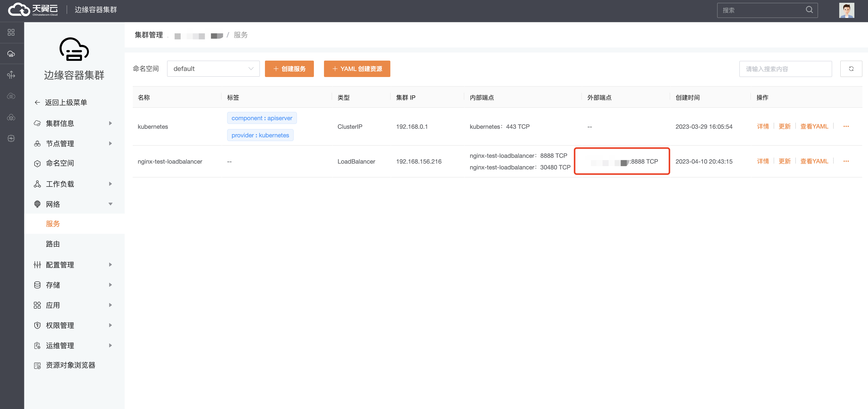Click the nginx-test-loadbalancer service name
The width and height of the screenshot is (868, 409).
click(170, 162)
